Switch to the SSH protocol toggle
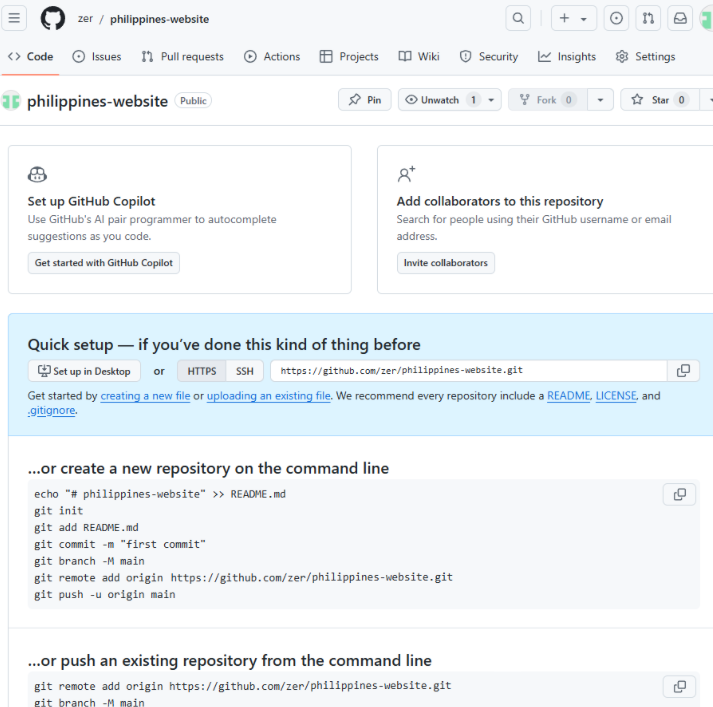This screenshot has height=707, width=713. tap(244, 371)
